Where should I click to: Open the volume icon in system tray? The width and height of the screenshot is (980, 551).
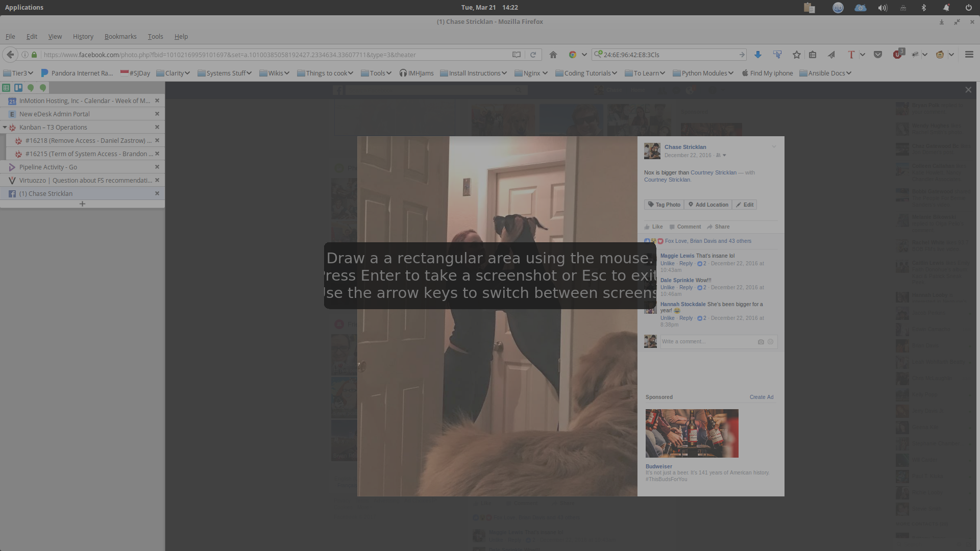coord(883,8)
